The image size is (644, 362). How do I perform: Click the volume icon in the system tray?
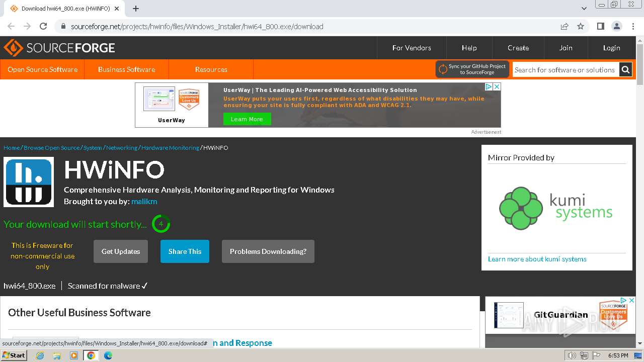572,355
